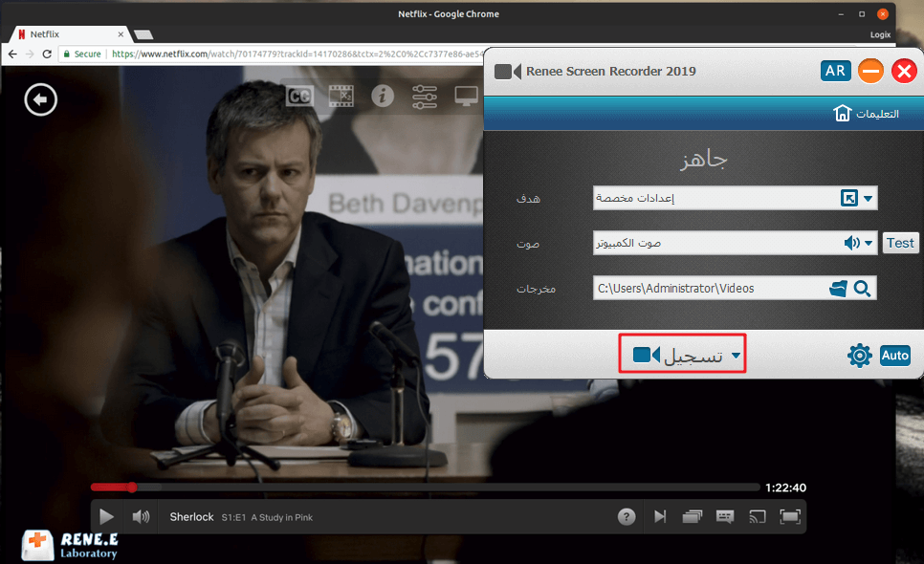Click the Sherlock title in player bar
Viewport: 924px width, 564px height.
click(191, 517)
